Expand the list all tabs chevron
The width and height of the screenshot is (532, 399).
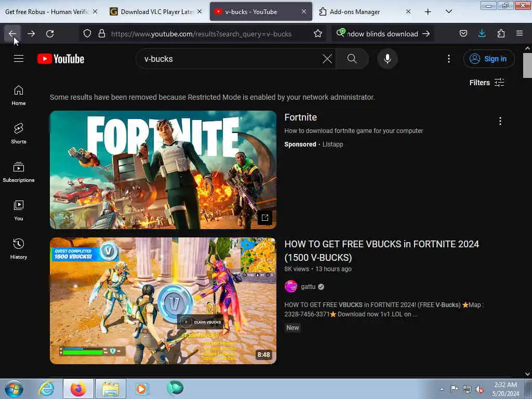[448, 12]
